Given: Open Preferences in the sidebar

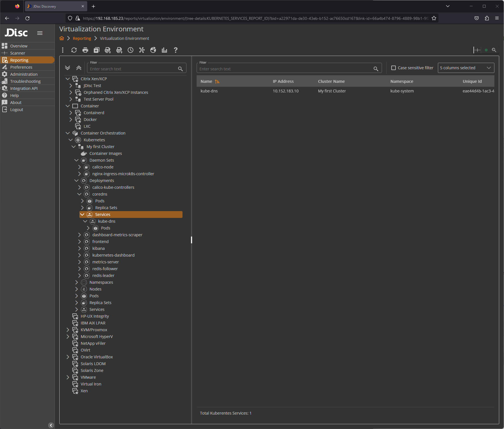Looking at the screenshot, I should click(27, 67).
